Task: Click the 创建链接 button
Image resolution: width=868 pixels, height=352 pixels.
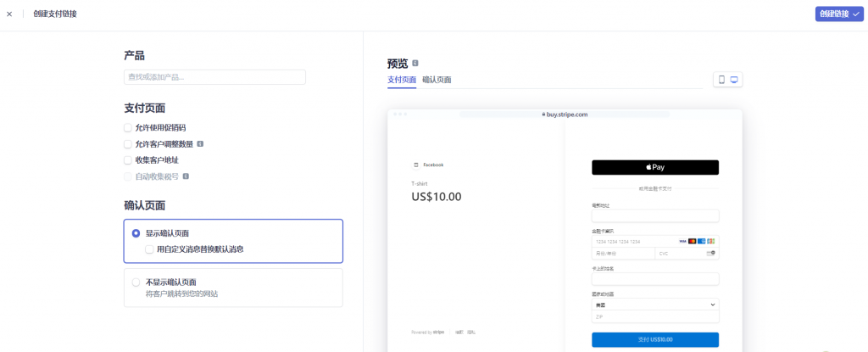Action: pyautogui.click(x=839, y=14)
